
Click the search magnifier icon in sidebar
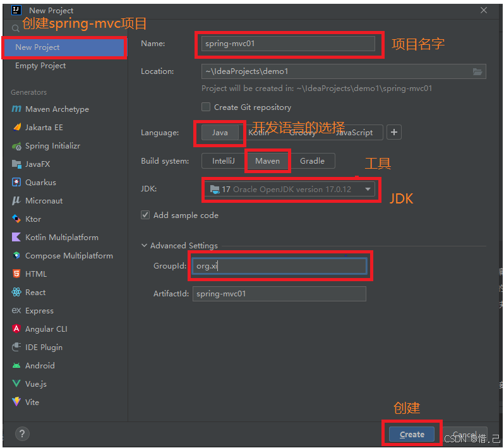click(x=15, y=28)
